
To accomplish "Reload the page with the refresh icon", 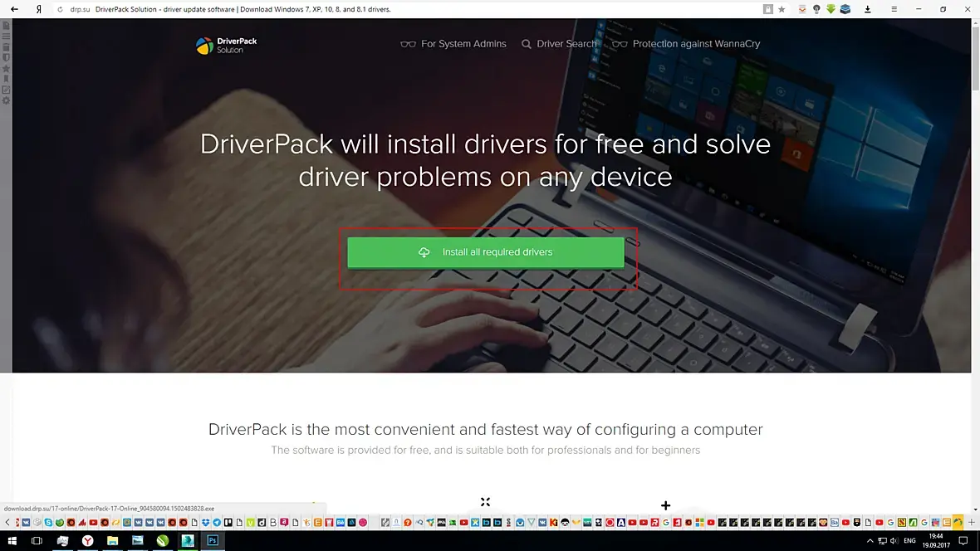I will [60, 9].
